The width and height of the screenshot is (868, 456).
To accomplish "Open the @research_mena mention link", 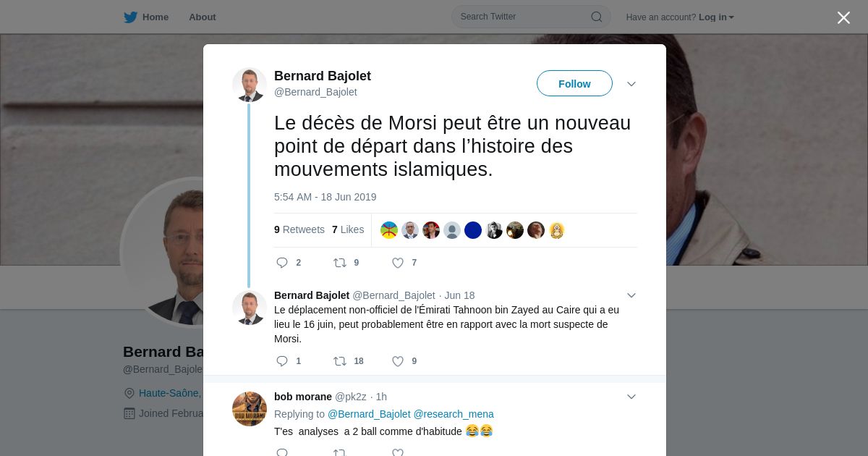I will point(454,414).
